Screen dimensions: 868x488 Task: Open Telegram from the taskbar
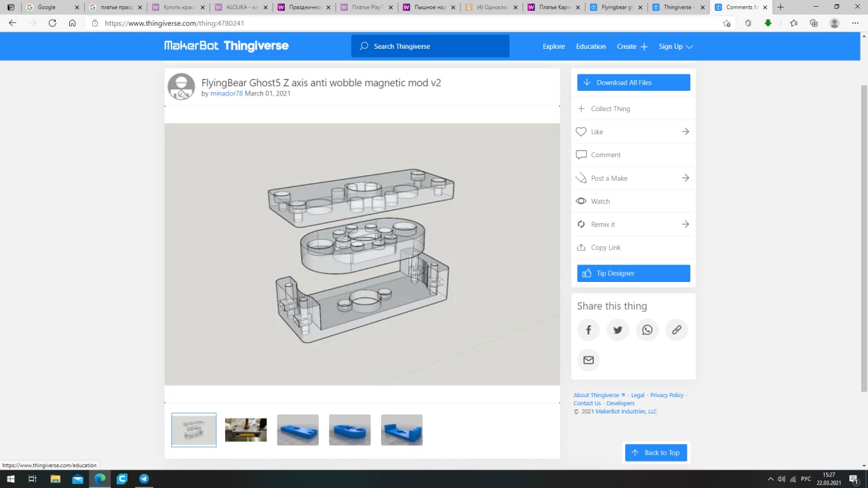pyautogui.click(x=144, y=479)
